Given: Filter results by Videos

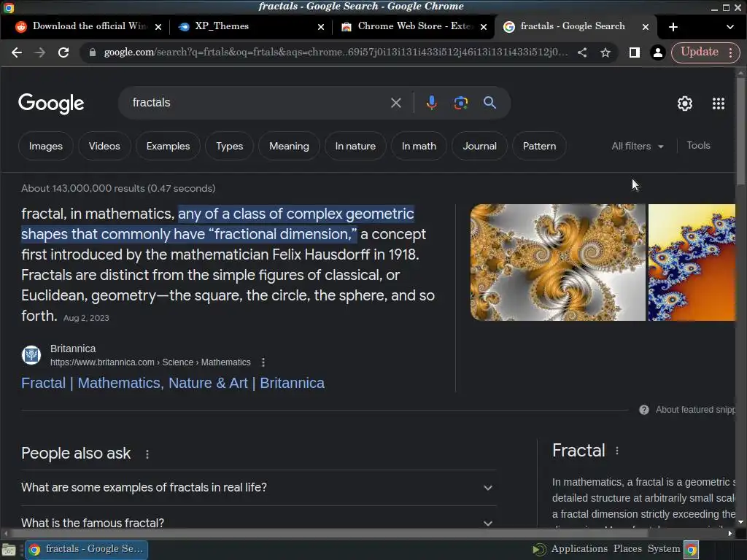Looking at the screenshot, I should coord(104,146).
